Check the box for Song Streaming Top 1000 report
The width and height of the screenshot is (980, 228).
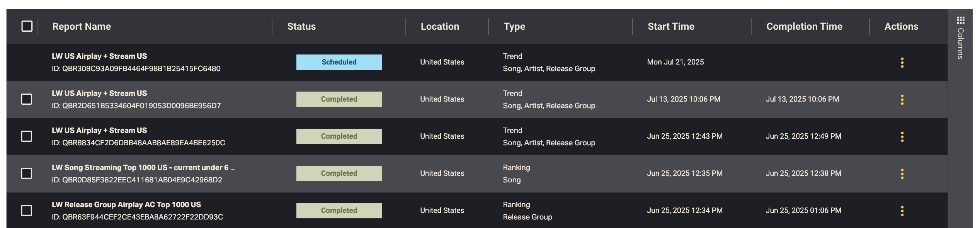pyautogui.click(x=26, y=174)
